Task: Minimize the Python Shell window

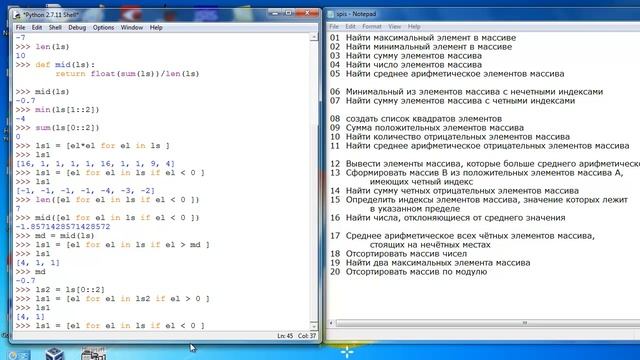Action: (275, 13)
